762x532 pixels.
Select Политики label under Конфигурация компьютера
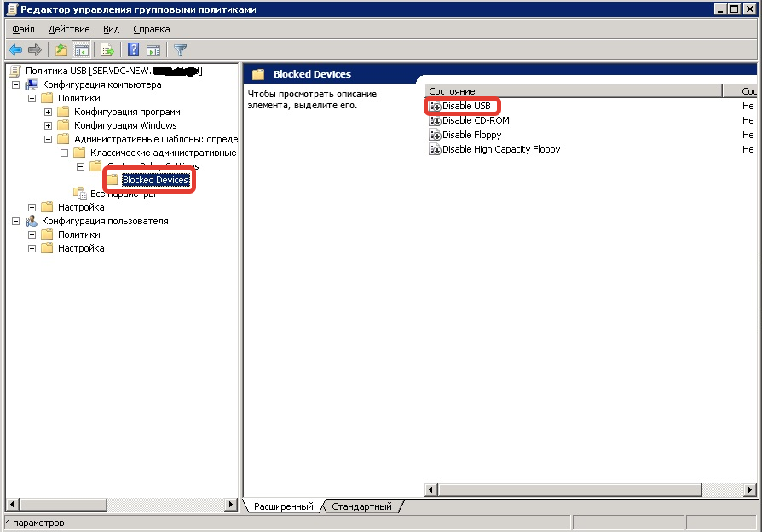coord(79,98)
